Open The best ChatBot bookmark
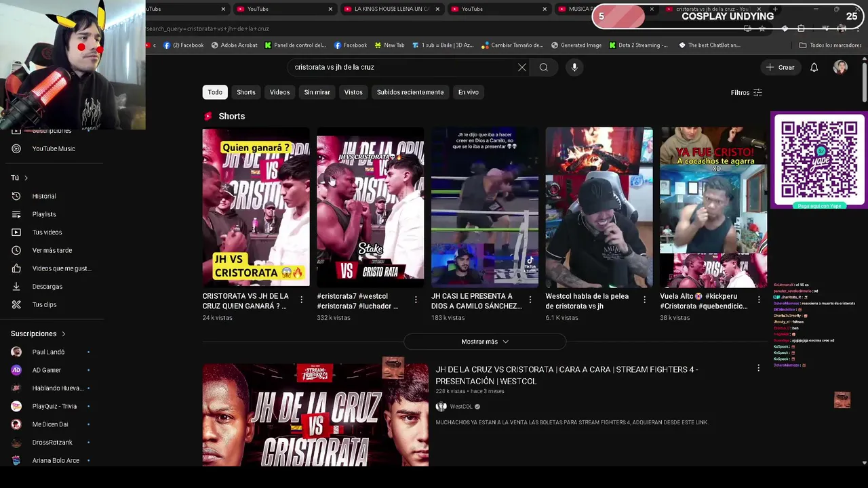Screen dimensions: 868x488 pos(709,45)
